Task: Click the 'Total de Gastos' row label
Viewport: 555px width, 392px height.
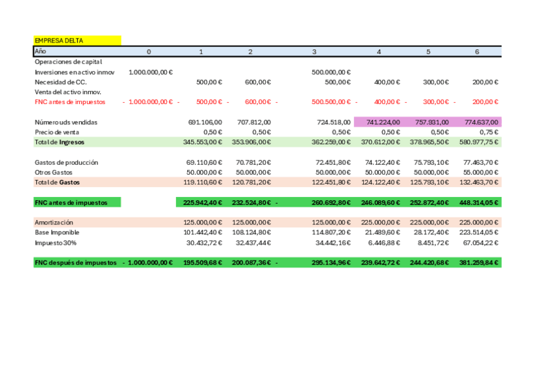Action: [57, 183]
